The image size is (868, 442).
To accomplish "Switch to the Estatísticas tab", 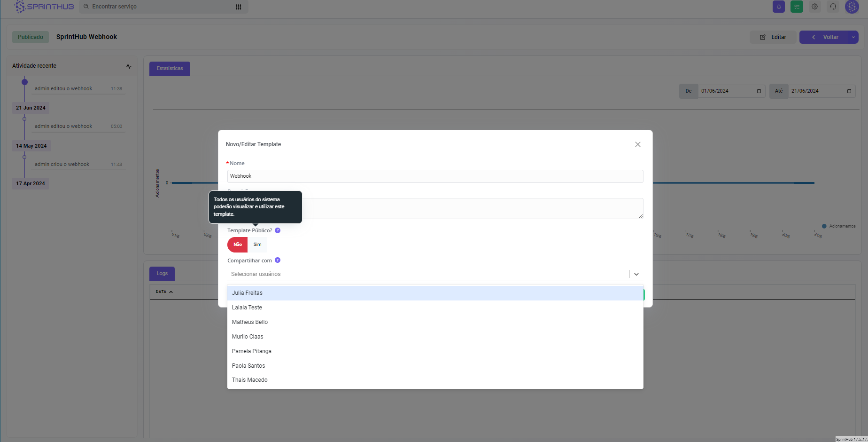I will point(170,69).
